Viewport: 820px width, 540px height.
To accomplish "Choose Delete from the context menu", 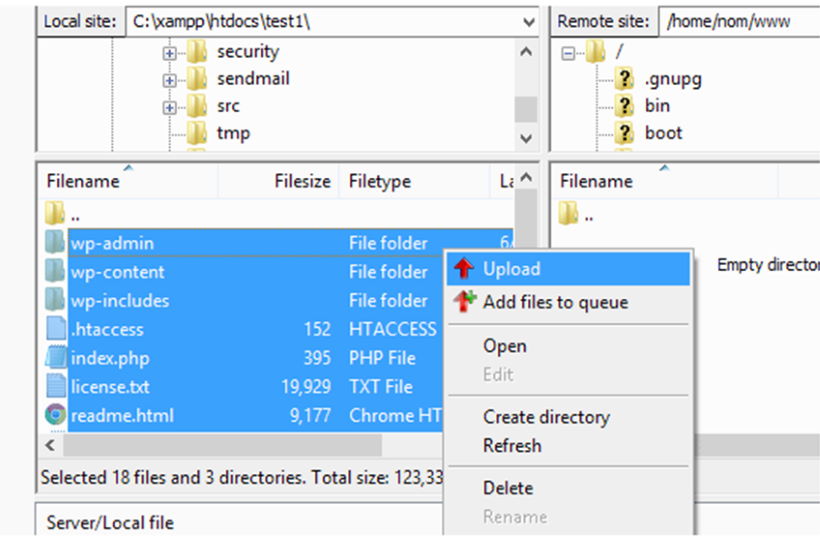I will 507,488.
